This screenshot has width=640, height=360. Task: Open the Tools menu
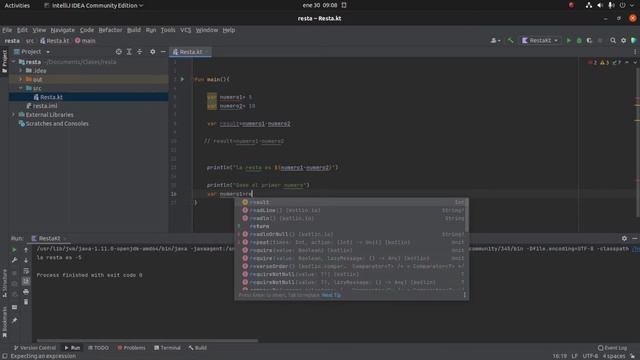tap(168, 30)
